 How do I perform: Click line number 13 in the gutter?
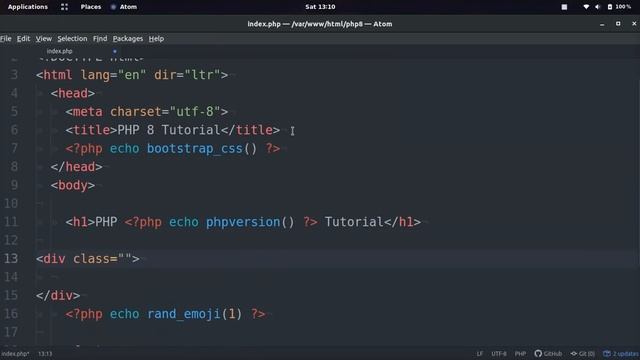pos(11,258)
